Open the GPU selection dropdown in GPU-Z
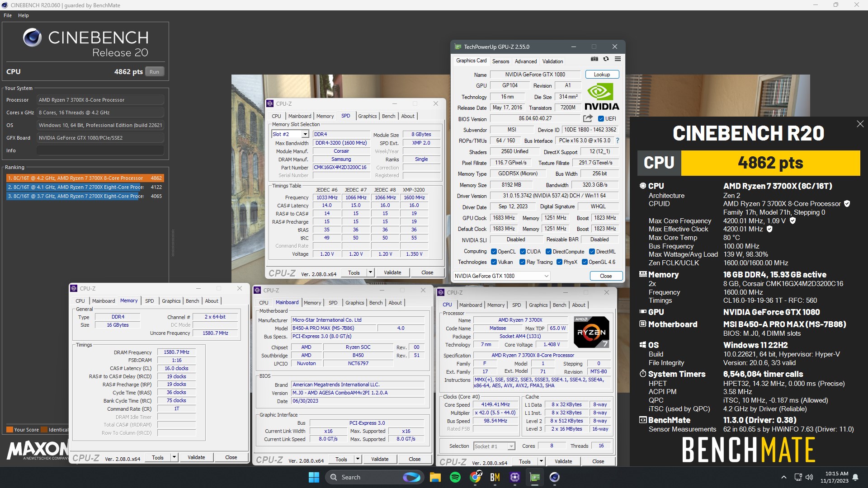The width and height of the screenshot is (868, 488). [501, 276]
